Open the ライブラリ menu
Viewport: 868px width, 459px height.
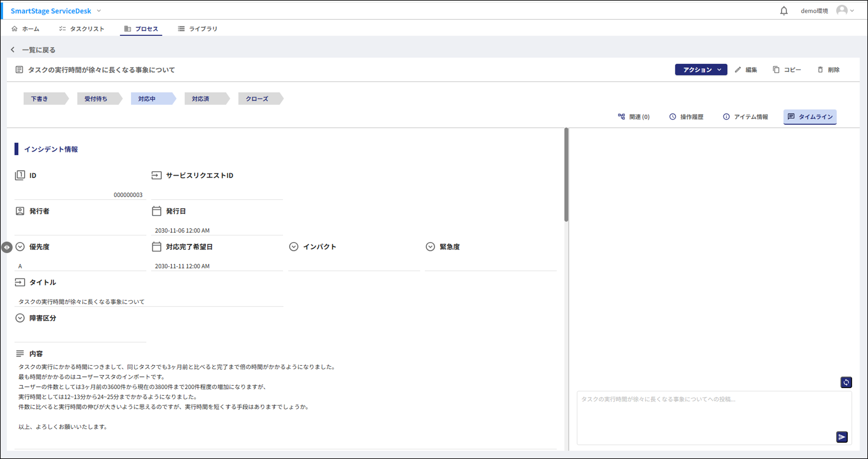click(198, 29)
